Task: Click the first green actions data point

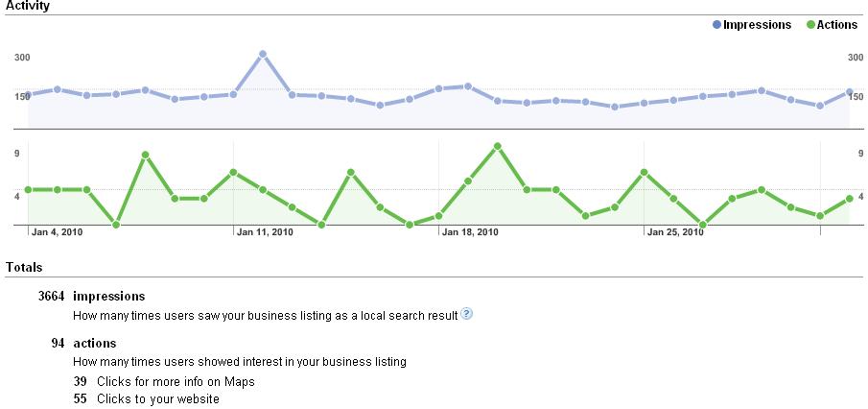Action: tap(28, 190)
